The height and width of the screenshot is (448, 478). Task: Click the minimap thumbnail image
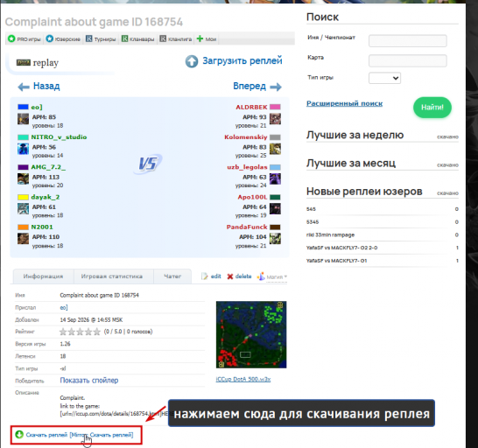click(251, 334)
